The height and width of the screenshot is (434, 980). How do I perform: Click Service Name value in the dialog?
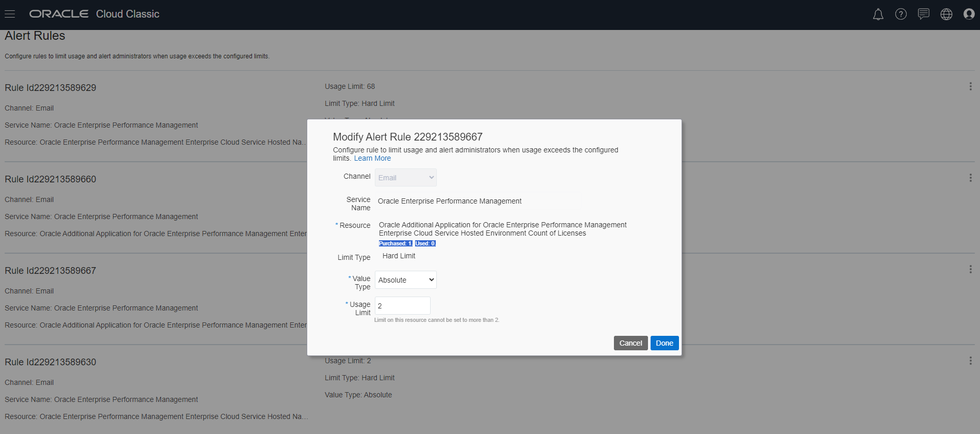point(450,202)
